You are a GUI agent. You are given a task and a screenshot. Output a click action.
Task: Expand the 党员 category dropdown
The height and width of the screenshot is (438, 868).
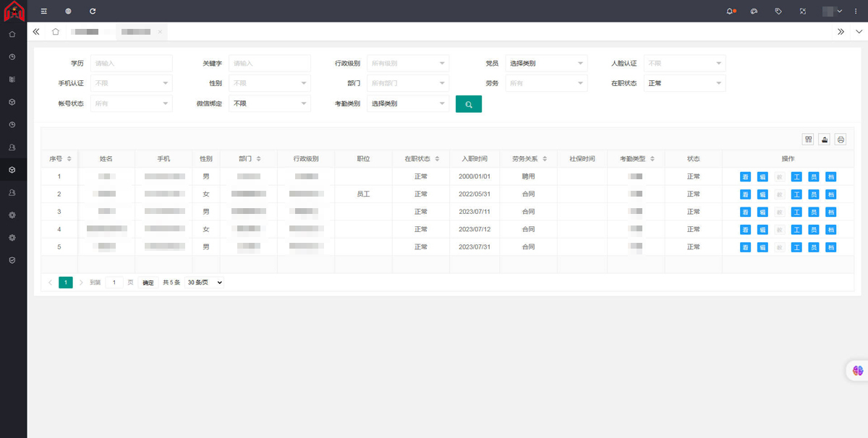pyautogui.click(x=546, y=64)
